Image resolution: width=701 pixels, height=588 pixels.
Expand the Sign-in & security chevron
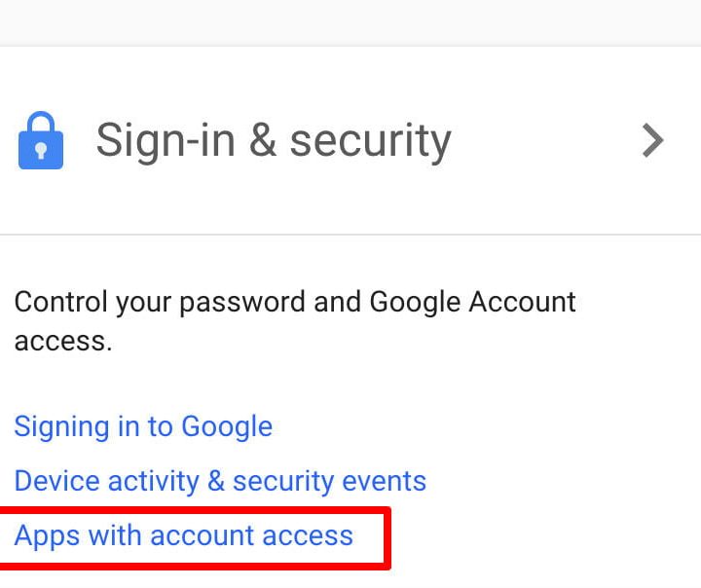tap(653, 141)
